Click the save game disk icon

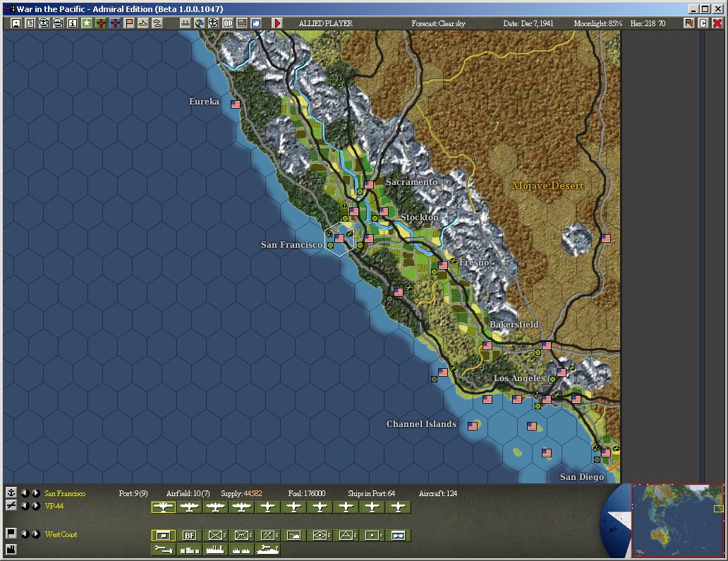tap(16, 23)
